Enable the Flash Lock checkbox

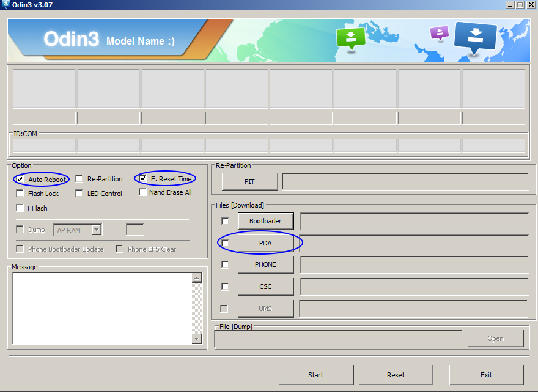20,194
